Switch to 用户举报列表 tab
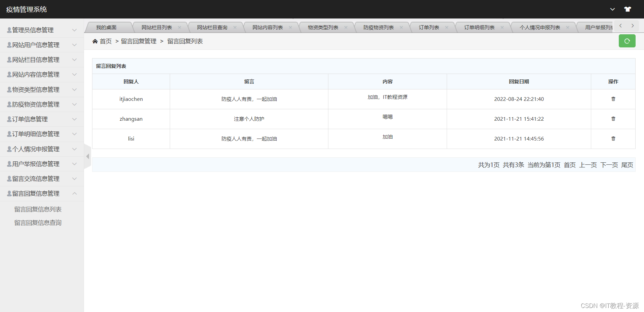Screen dimensions: 644x312 click(599, 28)
